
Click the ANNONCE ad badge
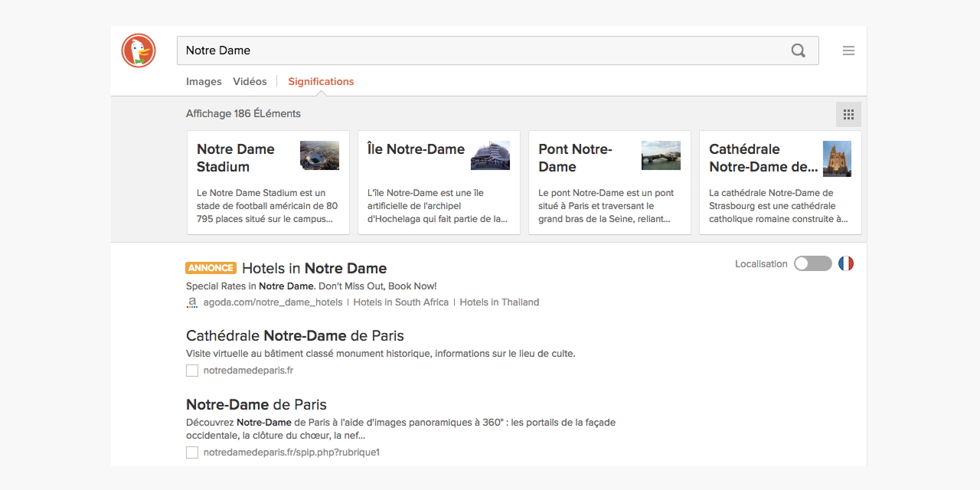(x=211, y=268)
